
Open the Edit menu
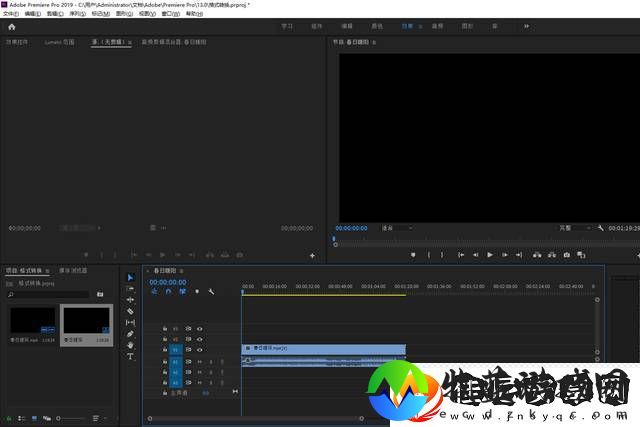33,13
